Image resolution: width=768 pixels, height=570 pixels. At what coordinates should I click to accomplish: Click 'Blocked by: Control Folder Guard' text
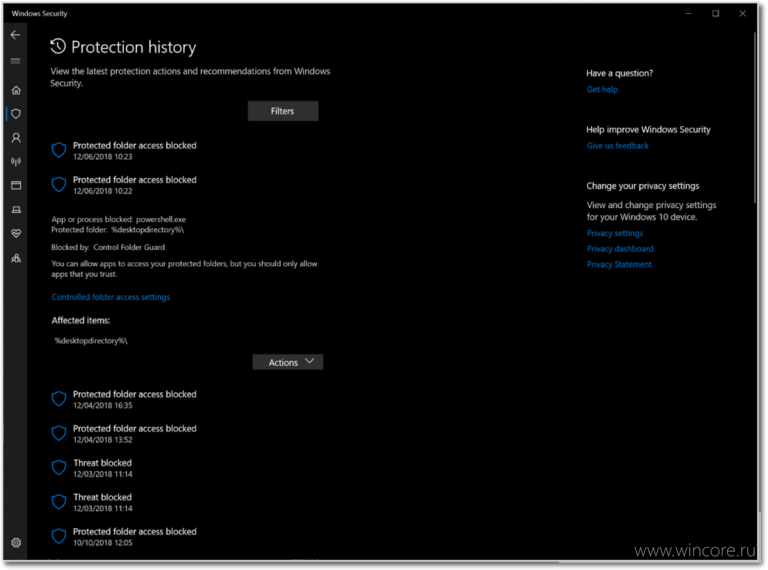point(108,247)
